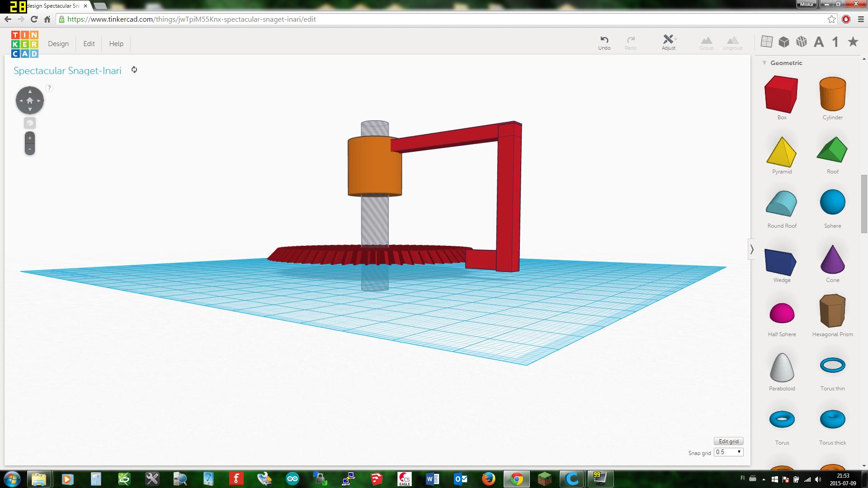Image resolution: width=868 pixels, height=488 pixels.
Task: Click the Spectacular Snaget-Inari project title
Action: (x=67, y=71)
